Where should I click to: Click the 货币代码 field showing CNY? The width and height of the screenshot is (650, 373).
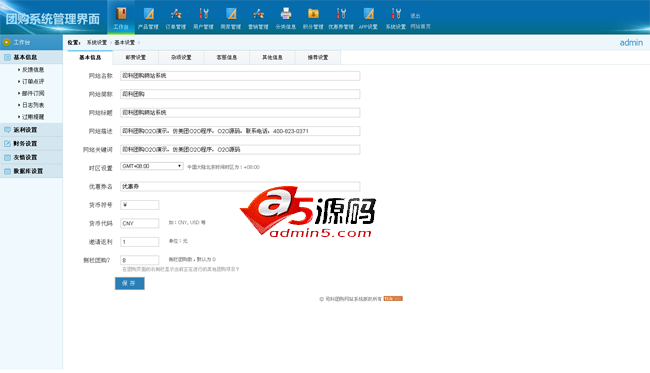[x=139, y=223]
